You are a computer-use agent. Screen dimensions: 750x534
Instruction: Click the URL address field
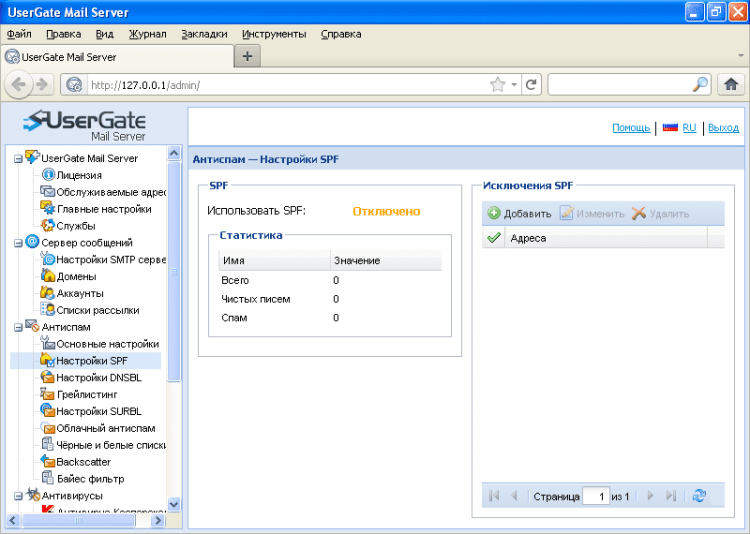pyautogui.click(x=287, y=85)
